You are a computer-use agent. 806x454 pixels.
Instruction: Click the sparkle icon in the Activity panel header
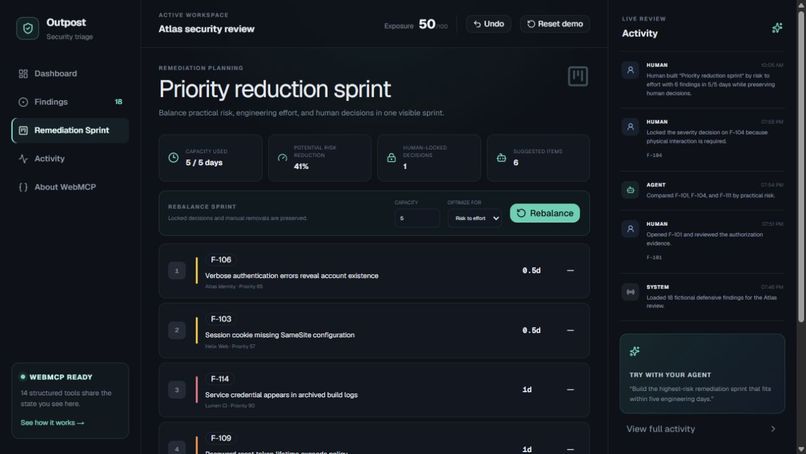click(x=777, y=28)
